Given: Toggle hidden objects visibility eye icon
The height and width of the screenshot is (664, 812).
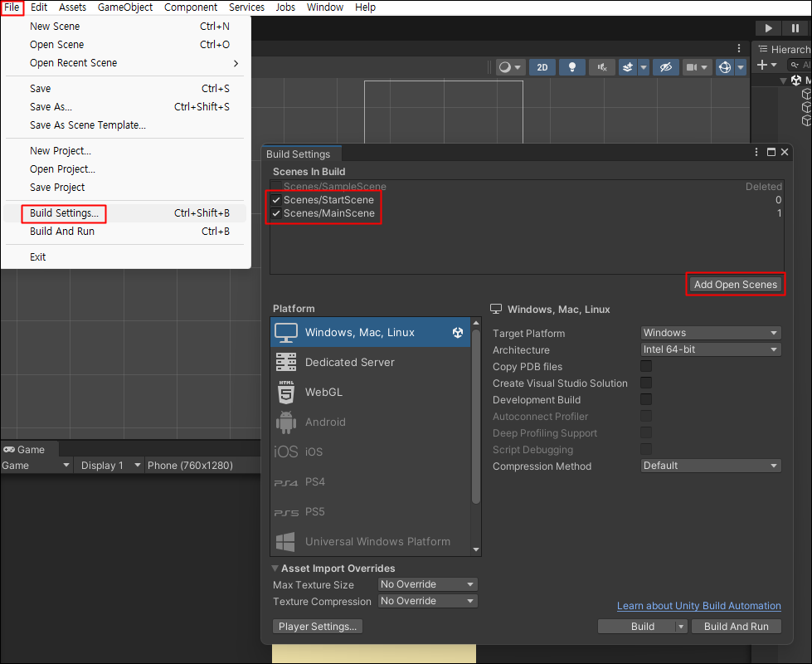Looking at the screenshot, I should click(665, 67).
